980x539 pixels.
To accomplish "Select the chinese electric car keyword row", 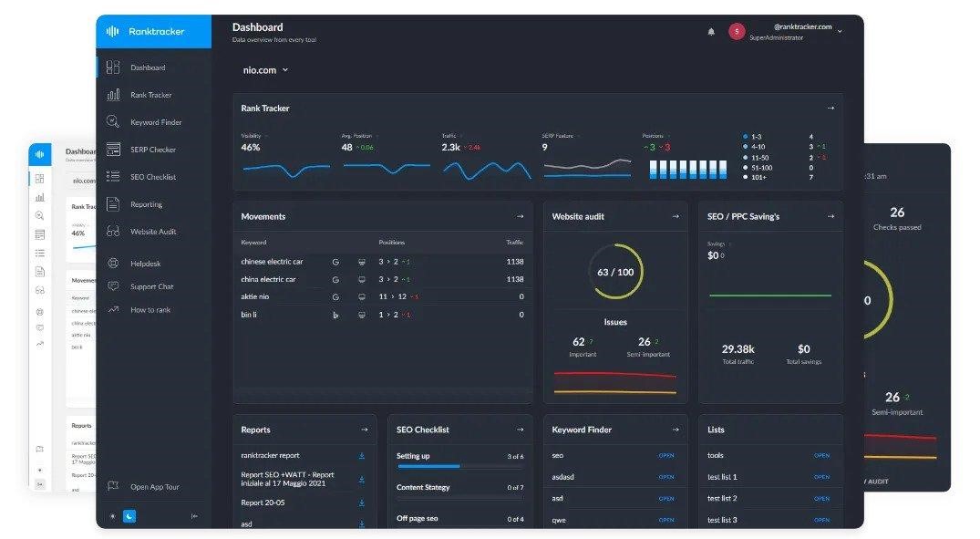I will (x=383, y=262).
